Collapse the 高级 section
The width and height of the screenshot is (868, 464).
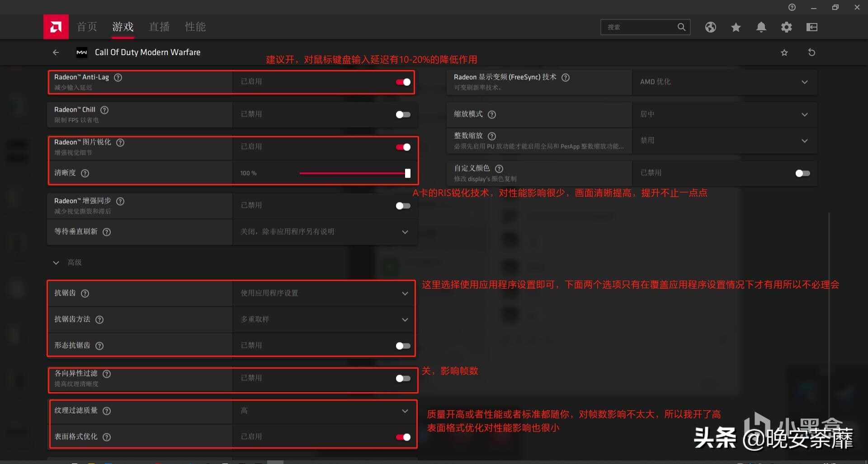(x=56, y=262)
